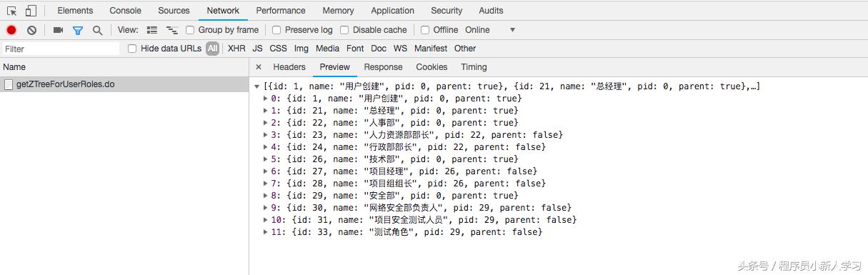Check the Disable cache option
The width and height of the screenshot is (868, 275).
tap(344, 30)
